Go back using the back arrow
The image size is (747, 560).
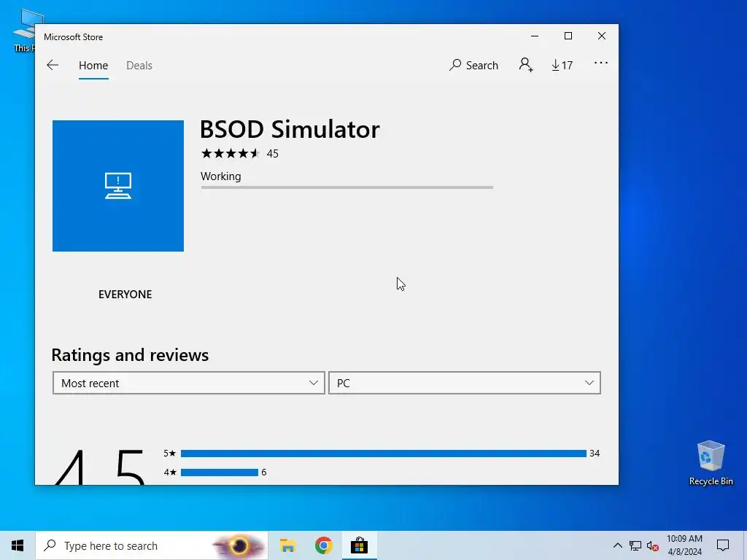pyautogui.click(x=53, y=65)
